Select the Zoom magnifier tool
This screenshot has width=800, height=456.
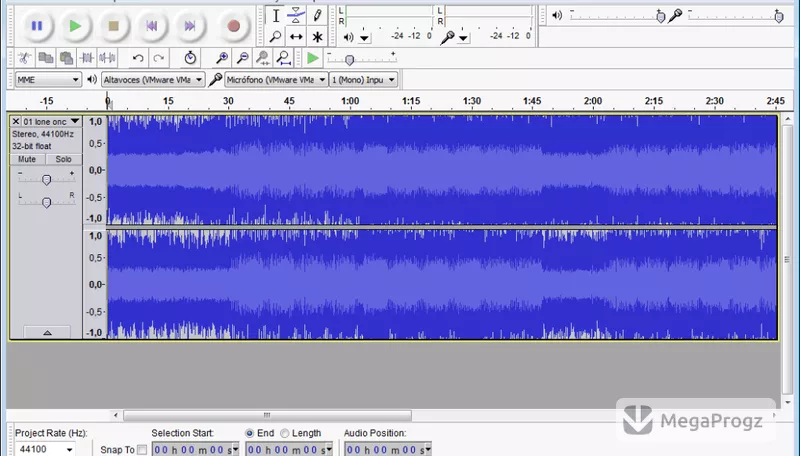click(x=276, y=37)
